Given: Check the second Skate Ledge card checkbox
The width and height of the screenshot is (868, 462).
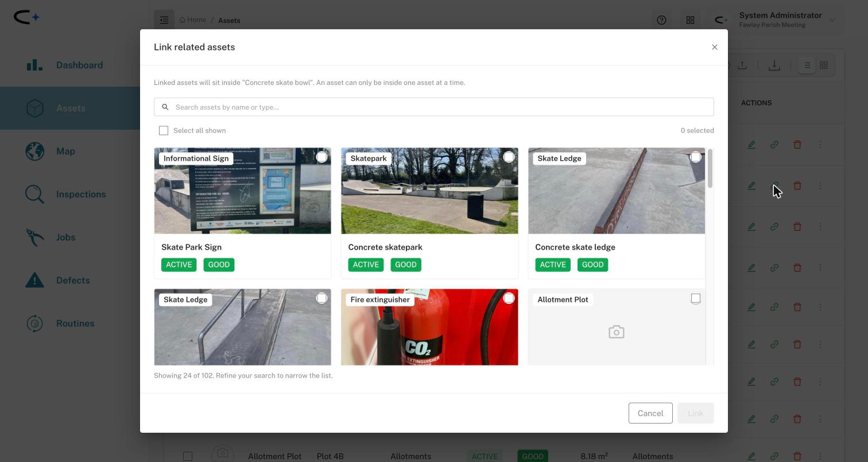Looking at the screenshot, I should (x=321, y=298).
